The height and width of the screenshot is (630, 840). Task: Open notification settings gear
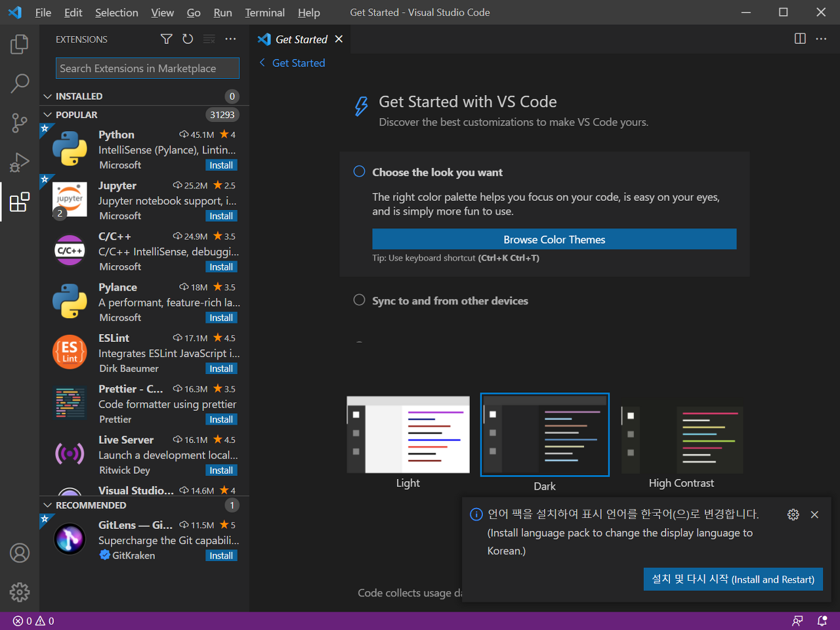tap(793, 514)
